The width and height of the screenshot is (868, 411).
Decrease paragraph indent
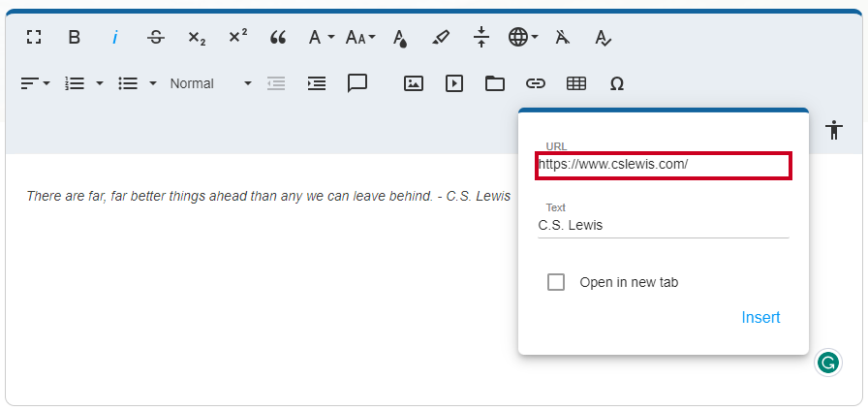tap(276, 83)
